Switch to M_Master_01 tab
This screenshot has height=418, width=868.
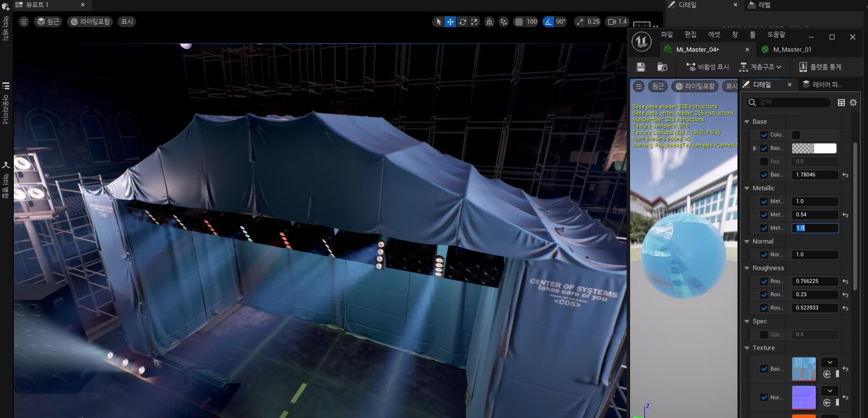[792, 50]
